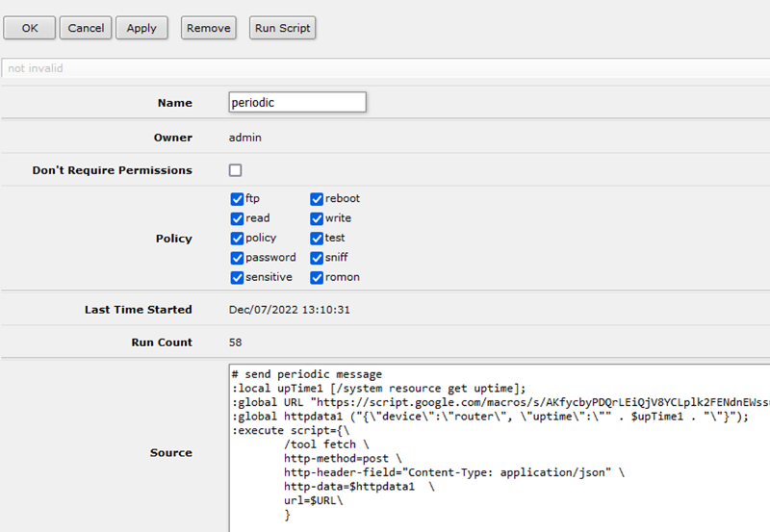Disable the sniff policy checkbox
This screenshot has height=532, width=770.
pos(317,258)
